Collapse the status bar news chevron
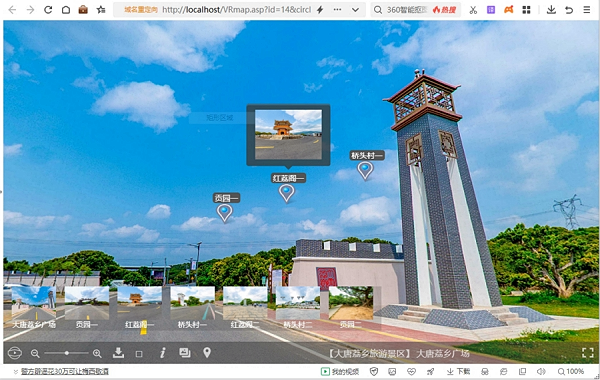 16,372
